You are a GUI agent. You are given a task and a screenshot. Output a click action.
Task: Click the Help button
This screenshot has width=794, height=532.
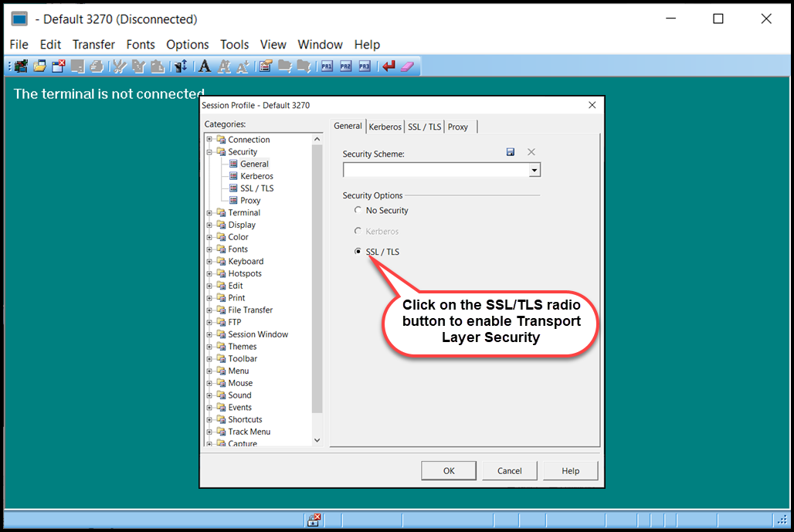click(570, 470)
